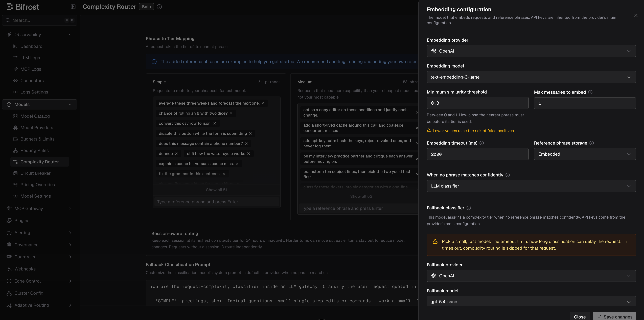Image resolution: width=644 pixels, height=320 pixels.
Task: Click the Simple tier reference phrase input
Action: [x=217, y=202]
